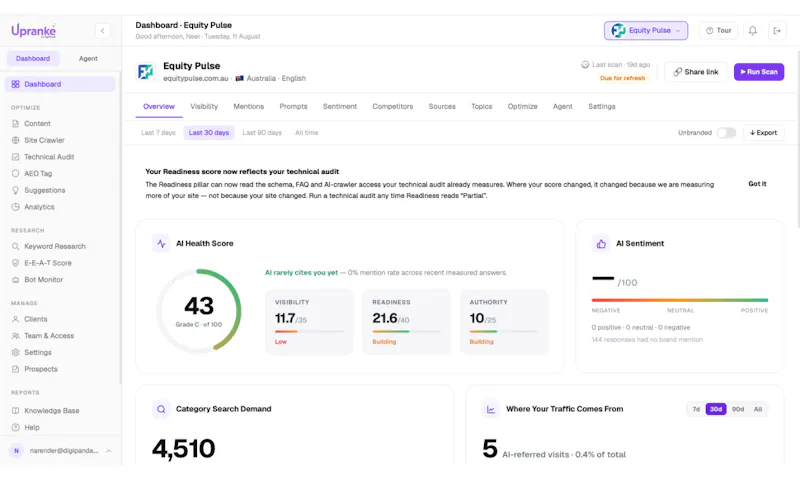
Task: Open Suggestions via its lightbulb icon
Action: click(15, 190)
